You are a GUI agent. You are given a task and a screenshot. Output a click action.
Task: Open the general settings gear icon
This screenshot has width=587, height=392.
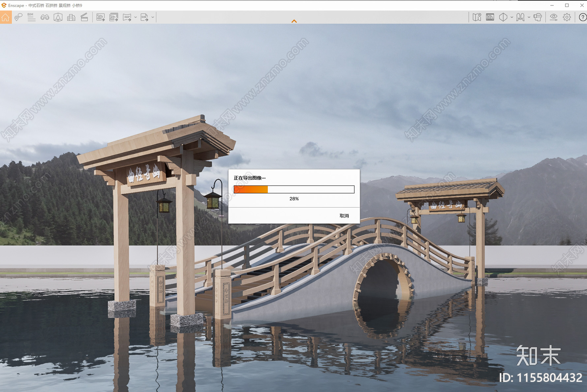tap(567, 17)
